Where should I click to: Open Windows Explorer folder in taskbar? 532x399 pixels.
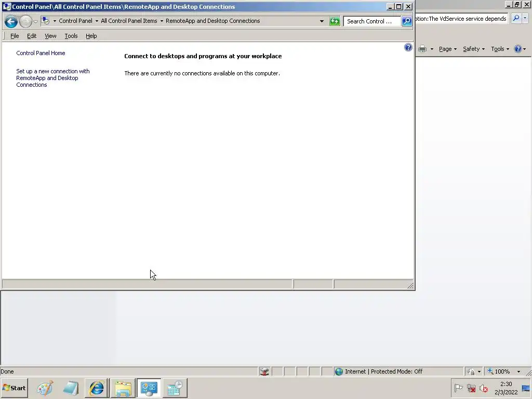pyautogui.click(x=123, y=388)
